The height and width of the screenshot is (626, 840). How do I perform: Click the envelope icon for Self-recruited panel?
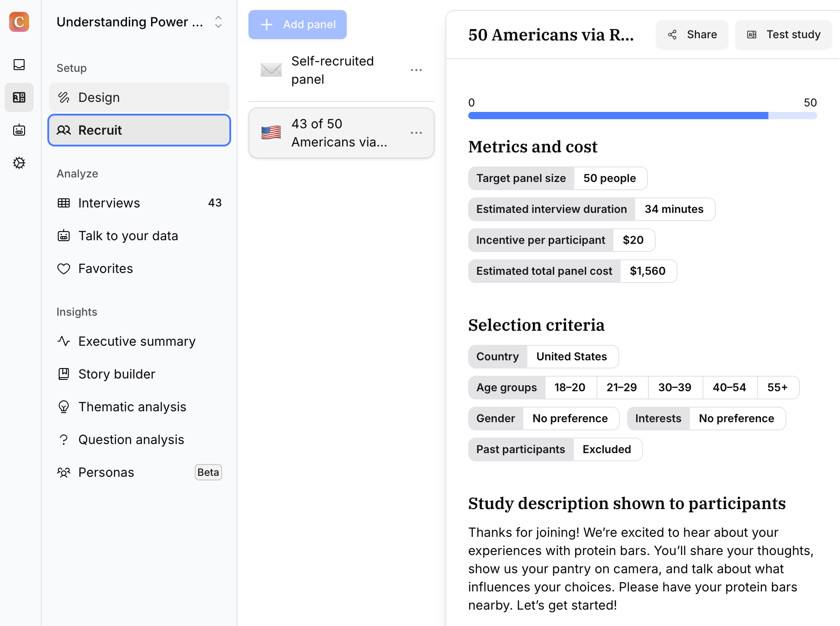pos(271,70)
